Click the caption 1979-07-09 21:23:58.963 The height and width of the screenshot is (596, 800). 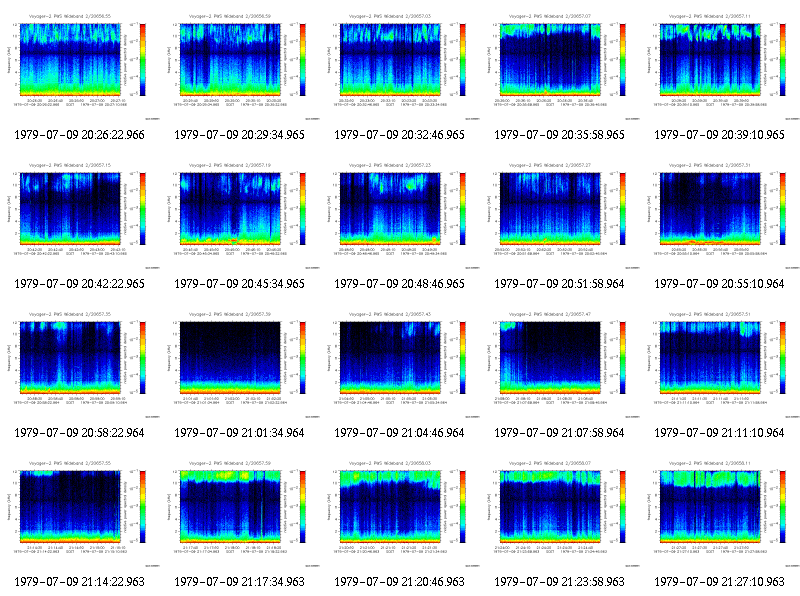pos(560,582)
